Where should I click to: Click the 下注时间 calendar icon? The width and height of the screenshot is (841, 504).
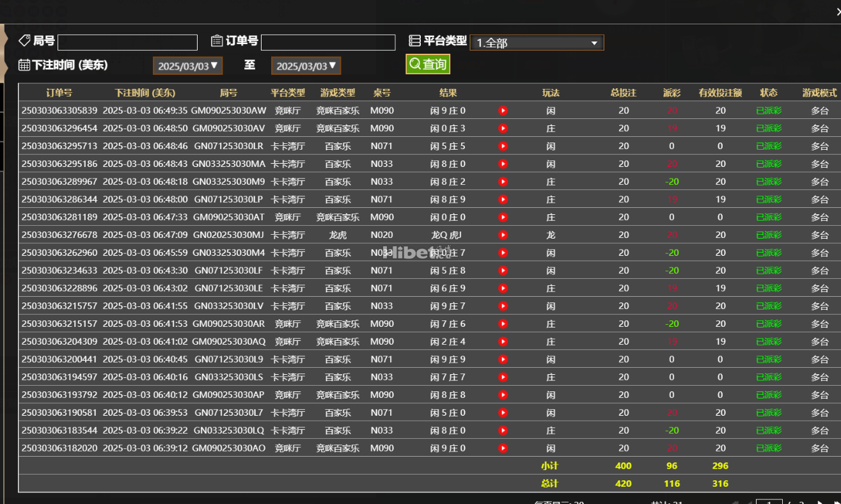click(24, 65)
